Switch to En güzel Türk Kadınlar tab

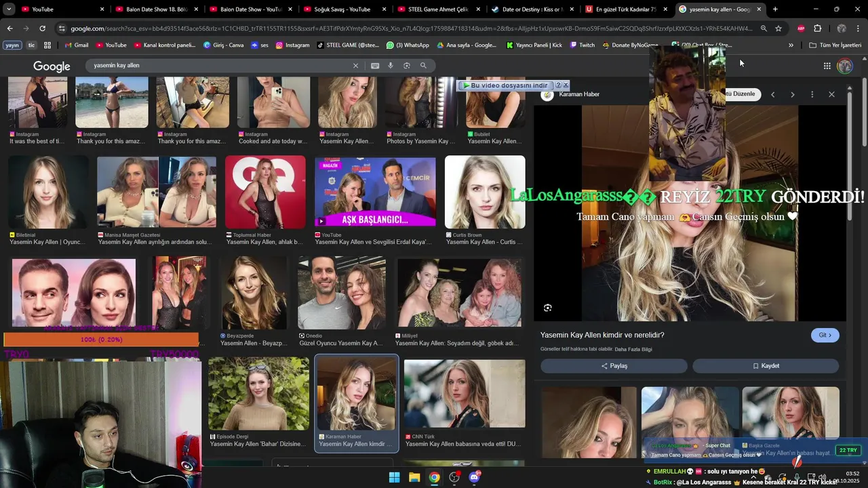[627, 9]
